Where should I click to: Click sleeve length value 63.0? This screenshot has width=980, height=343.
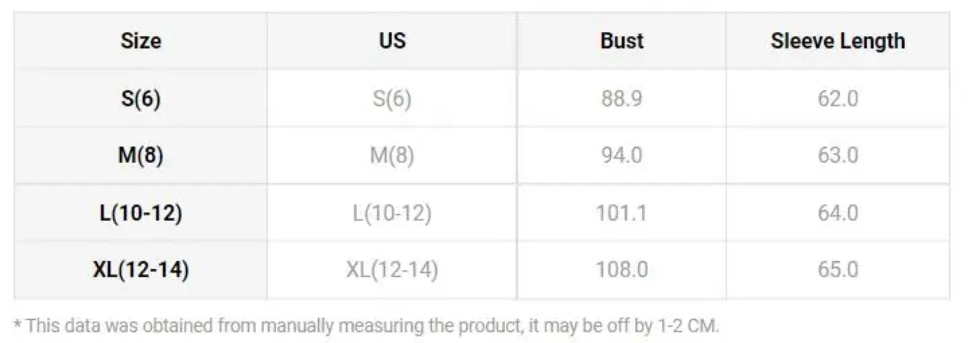[x=838, y=155]
